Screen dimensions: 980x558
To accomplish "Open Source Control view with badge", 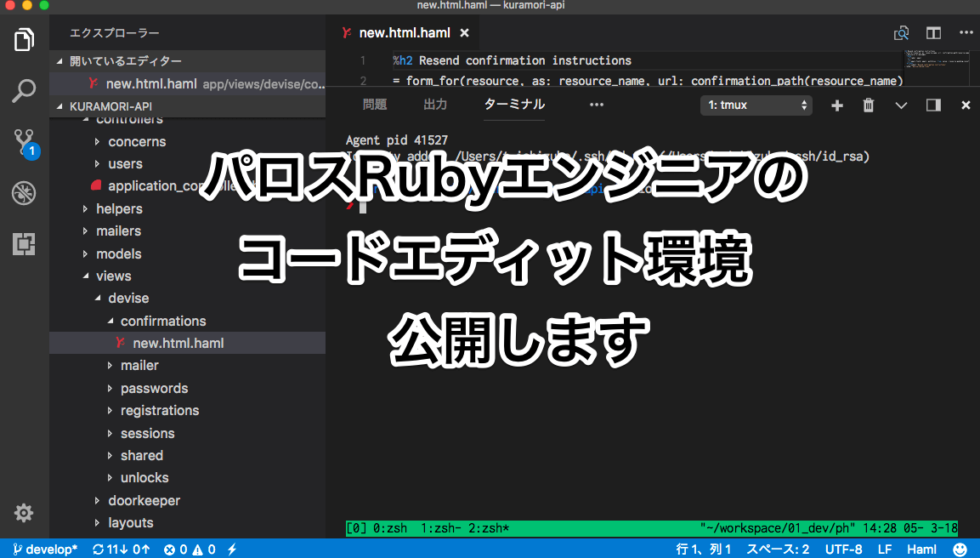I will [24, 142].
